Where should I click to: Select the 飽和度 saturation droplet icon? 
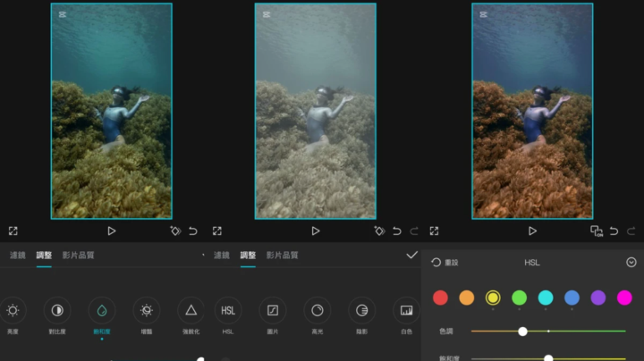tap(101, 310)
